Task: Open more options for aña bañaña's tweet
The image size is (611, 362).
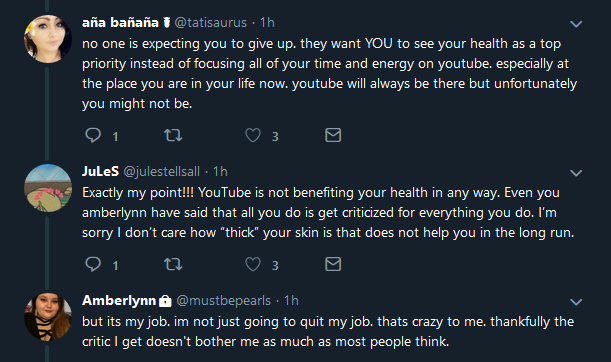Action: (576, 24)
